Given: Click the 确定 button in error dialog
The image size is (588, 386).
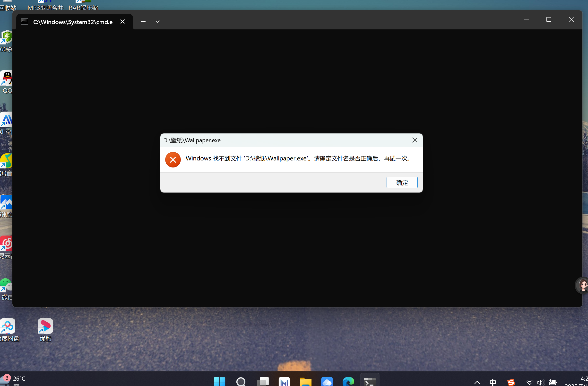Looking at the screenshot, I should (402, 182).
